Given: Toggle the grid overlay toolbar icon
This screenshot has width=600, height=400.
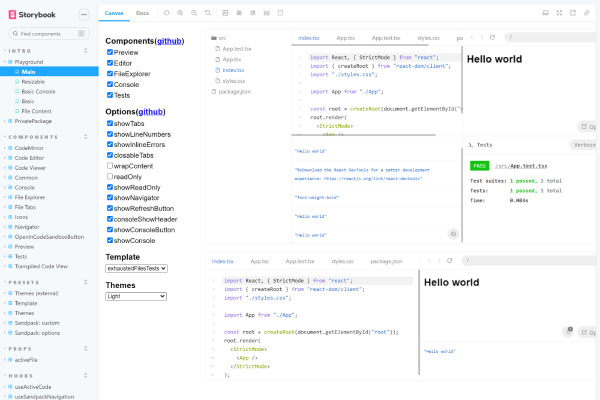Looking at the screenshot, I should click(239, 13).
